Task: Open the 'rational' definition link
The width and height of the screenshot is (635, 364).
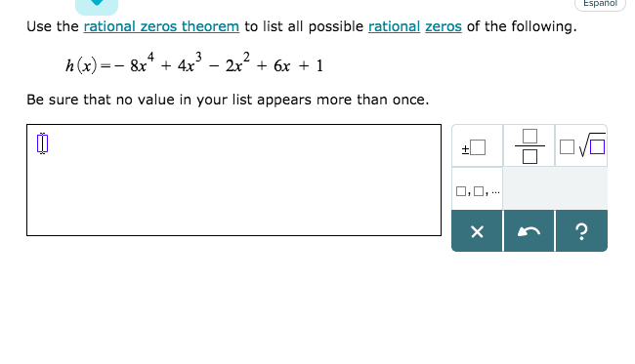Action: 394,26
